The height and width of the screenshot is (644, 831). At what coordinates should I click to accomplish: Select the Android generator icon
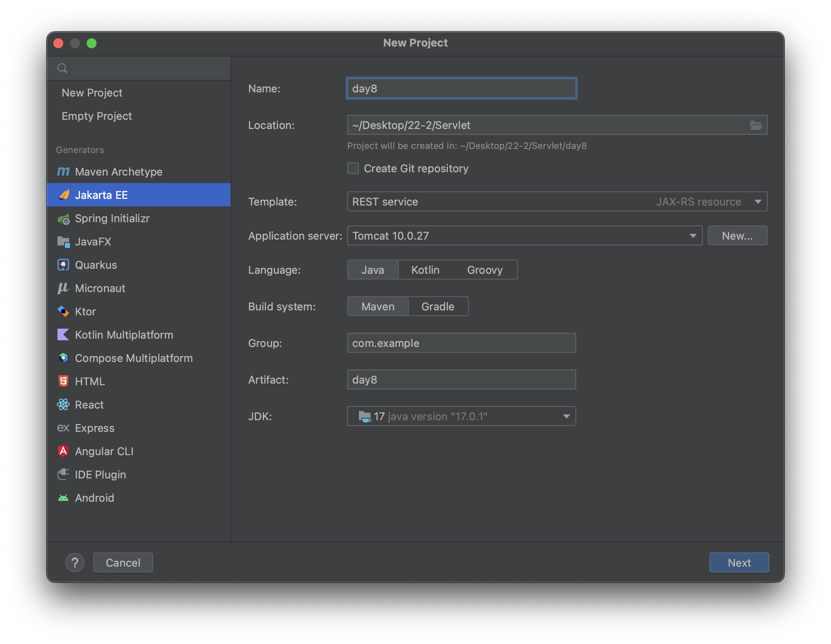point(63,498)
